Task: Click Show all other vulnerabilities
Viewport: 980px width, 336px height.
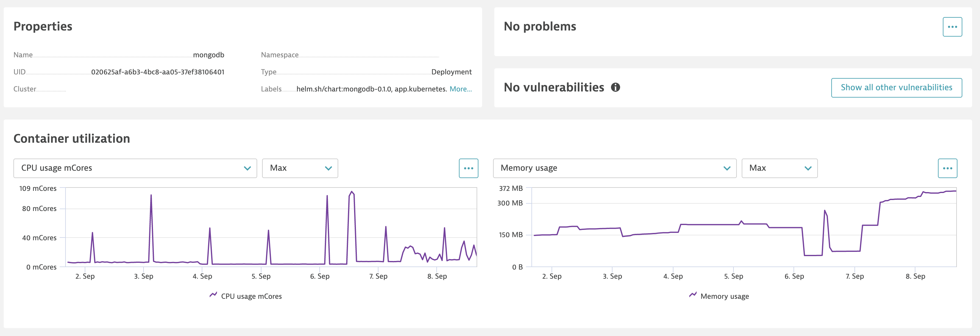Action: coord(897,87)
